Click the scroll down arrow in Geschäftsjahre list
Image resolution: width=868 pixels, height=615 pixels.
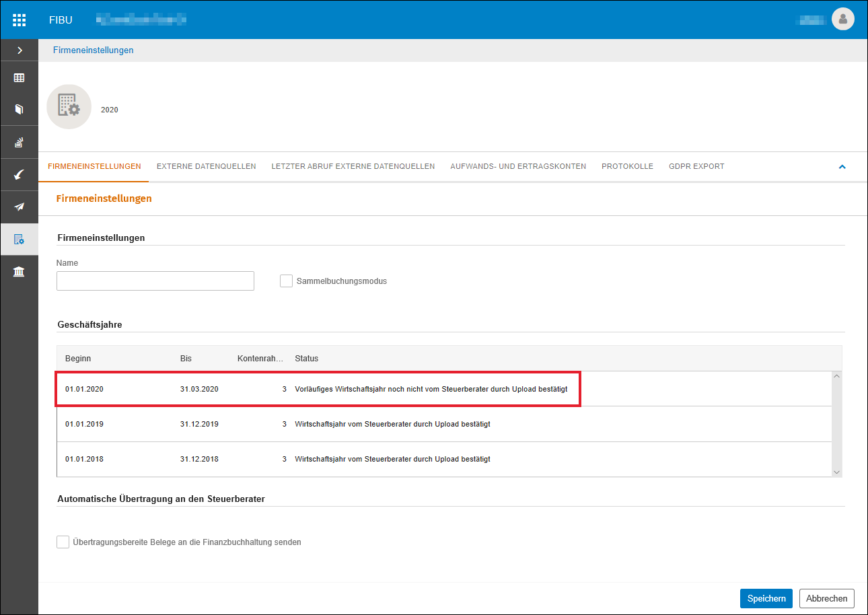837,472
